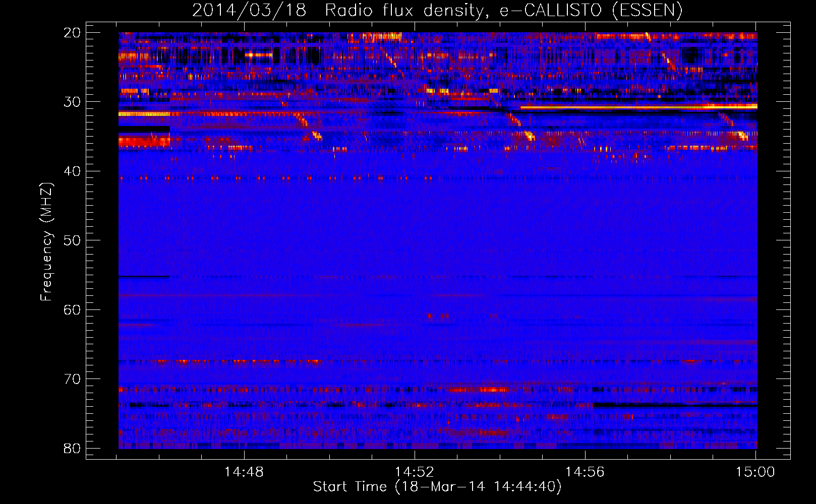Click the '20' frequency axis label

pos(72,33)
